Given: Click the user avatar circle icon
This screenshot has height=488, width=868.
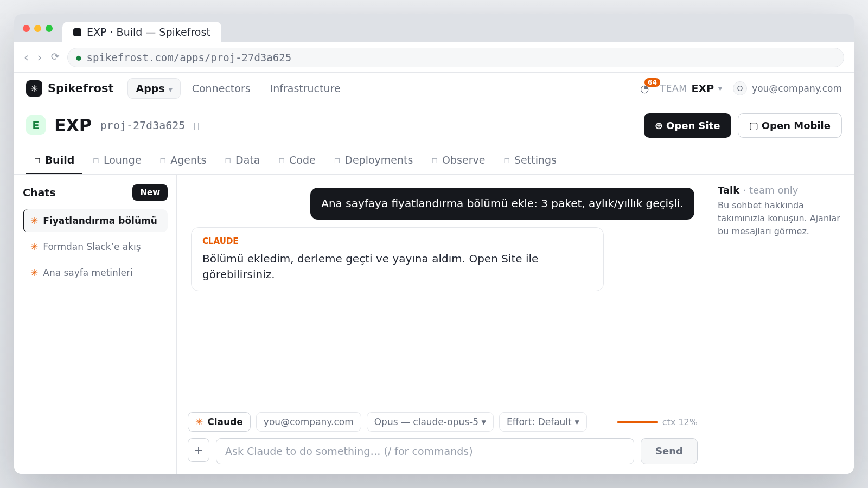Looking at the screenshot, I should 740,88.
